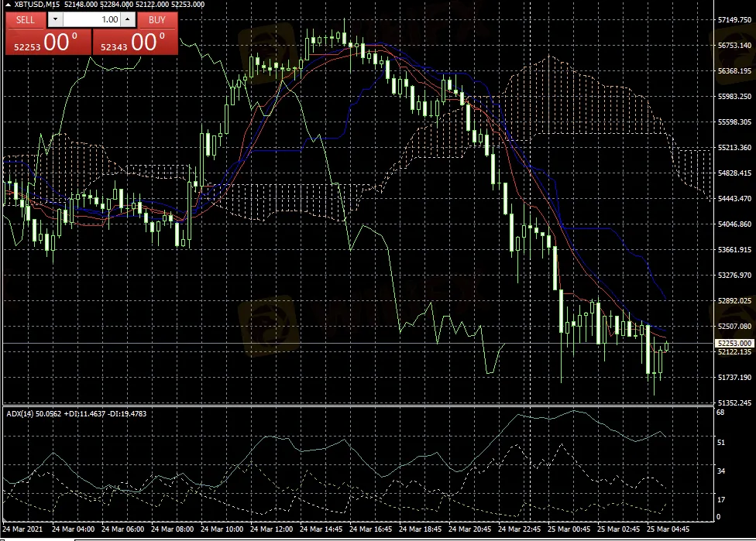756x541 pixels.
Task: Click the current price label 52253.000
Action: (734, 343)
